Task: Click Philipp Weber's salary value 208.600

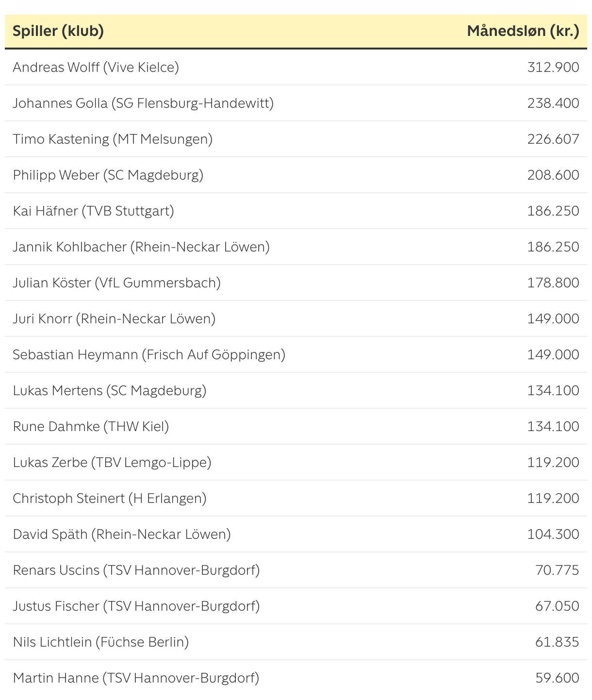Action: coord(553,175)
